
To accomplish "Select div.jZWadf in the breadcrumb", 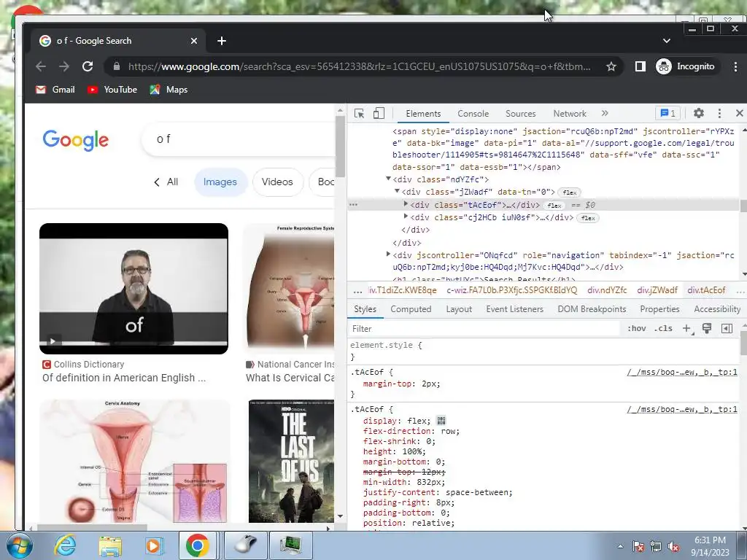I will pos(657,290).
